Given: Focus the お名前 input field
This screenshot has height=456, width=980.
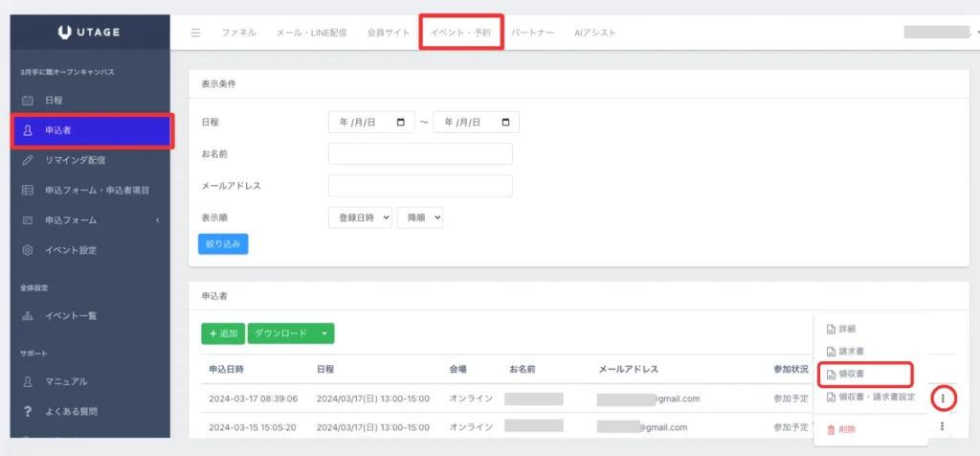Looking at the screenshot, I should point(420,153).
